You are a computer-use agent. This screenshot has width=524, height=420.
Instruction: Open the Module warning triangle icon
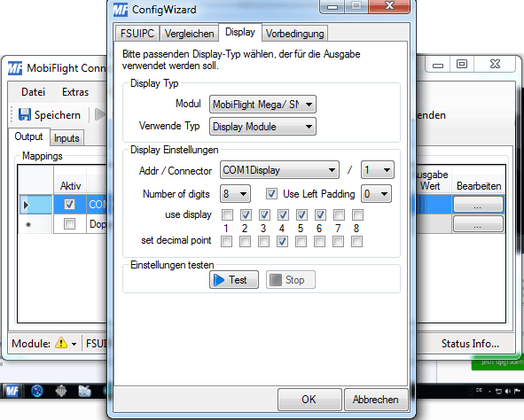coord(61,343)
